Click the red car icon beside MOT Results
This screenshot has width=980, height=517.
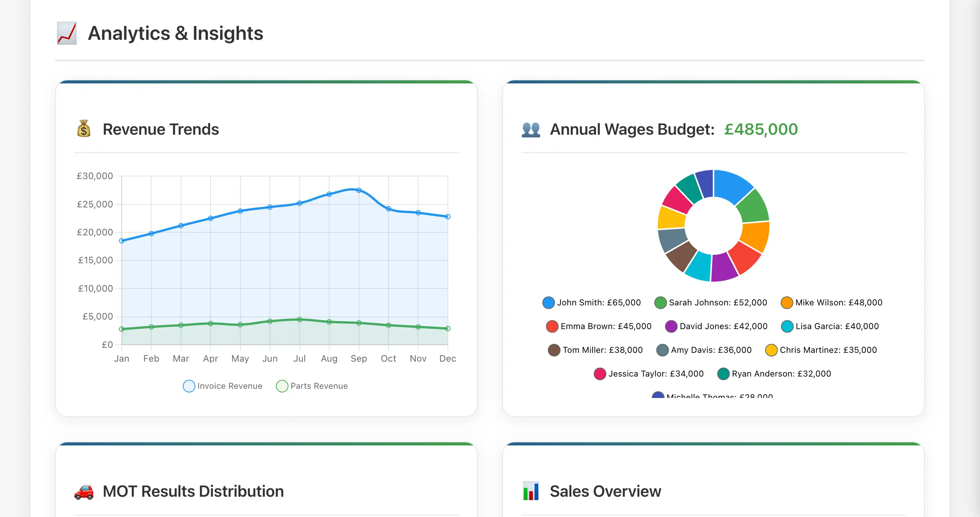click(x=84, y=491)
